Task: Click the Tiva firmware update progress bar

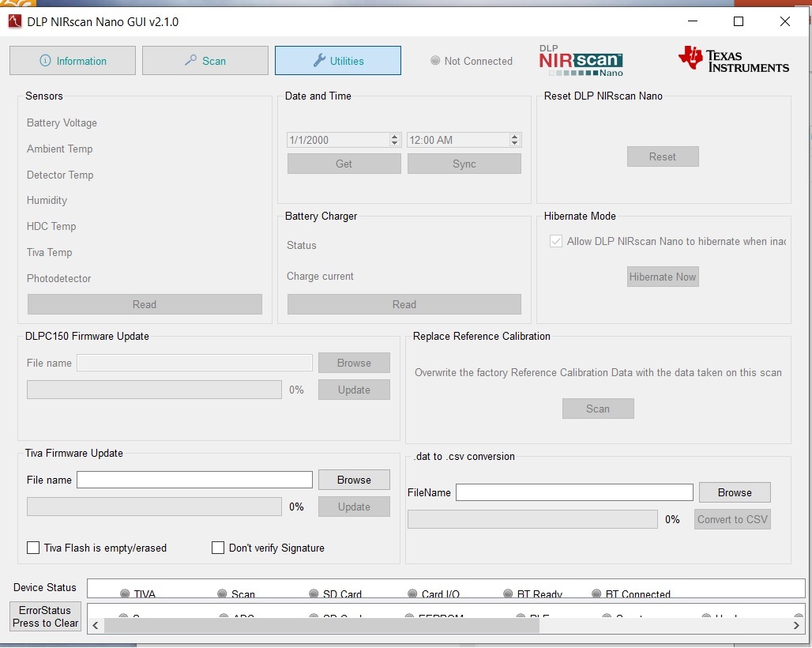Action: coord(154,507)
